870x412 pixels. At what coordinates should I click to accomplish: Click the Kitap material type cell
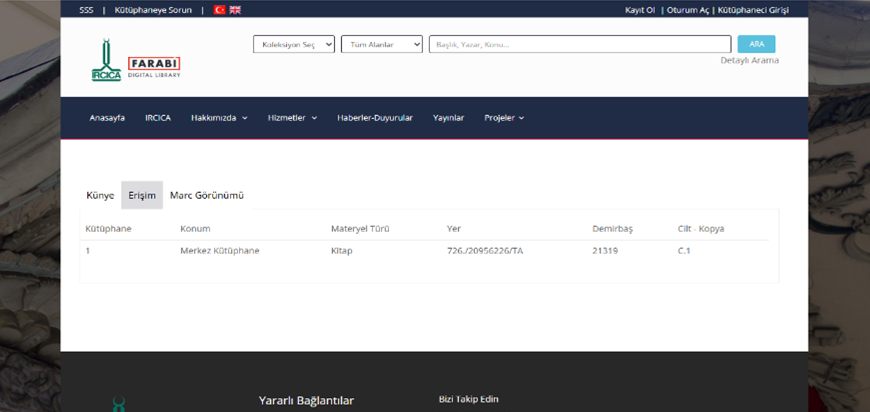(x=342, y=251)
